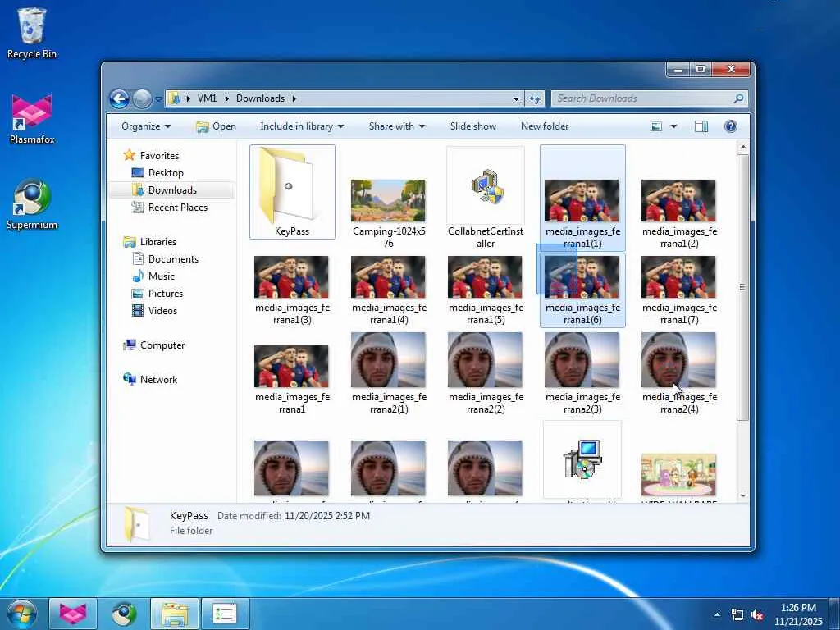Viewport: 840px width, 630px height.
Task: Click the scrollbar up arrow
Action: tap(742, 147)
